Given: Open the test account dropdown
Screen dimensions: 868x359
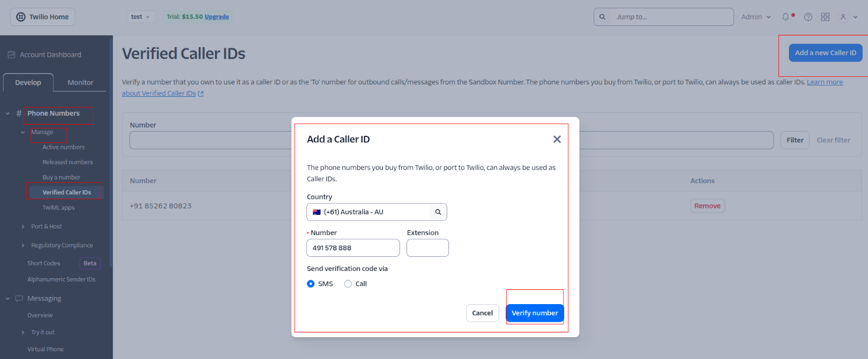Looking at the screenshot, I should 140,17.
